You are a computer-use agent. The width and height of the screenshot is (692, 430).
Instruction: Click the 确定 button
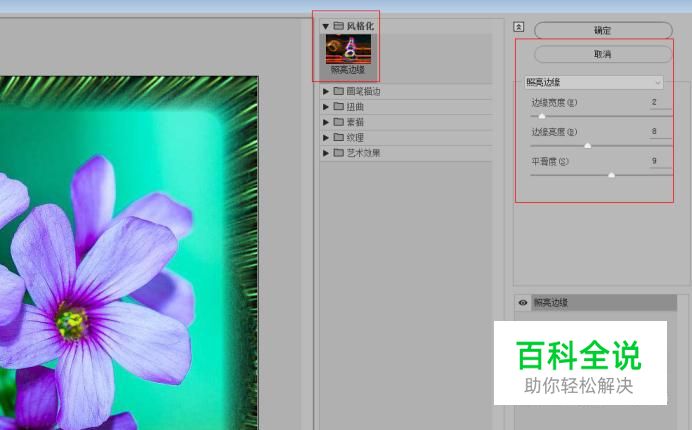(603, 30)
